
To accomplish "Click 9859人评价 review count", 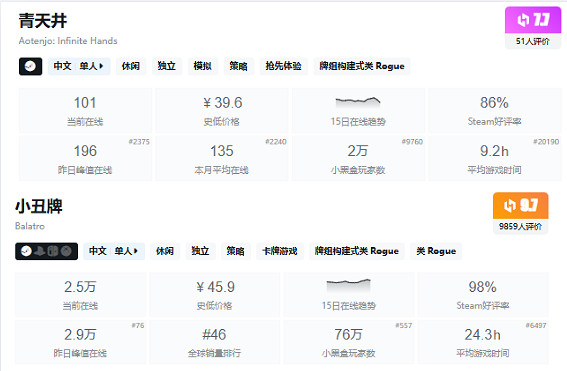I will coord(520,226).
